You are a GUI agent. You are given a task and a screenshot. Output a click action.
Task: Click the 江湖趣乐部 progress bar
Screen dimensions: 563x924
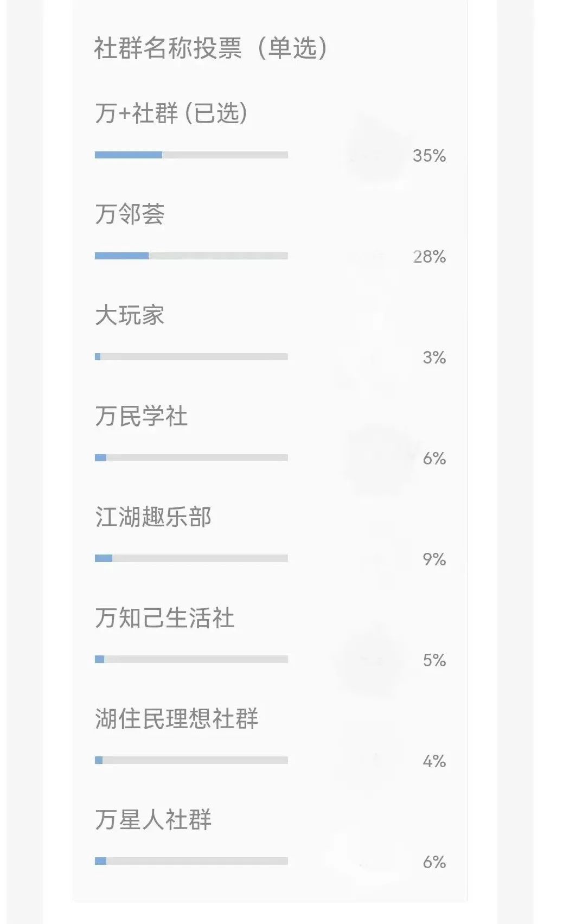point(191,558)
